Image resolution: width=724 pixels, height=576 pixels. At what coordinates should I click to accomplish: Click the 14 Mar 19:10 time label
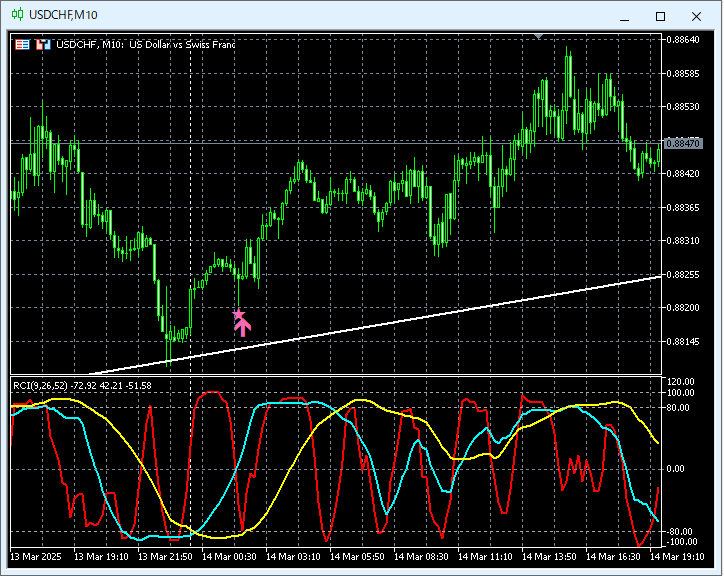click(677, 557)
